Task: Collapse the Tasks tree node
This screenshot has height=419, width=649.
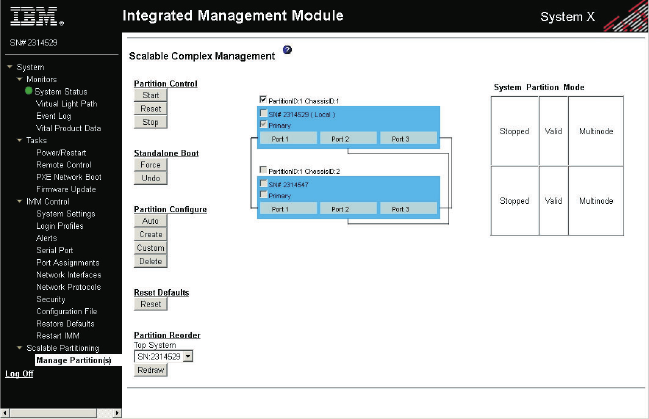Action: 19,140
